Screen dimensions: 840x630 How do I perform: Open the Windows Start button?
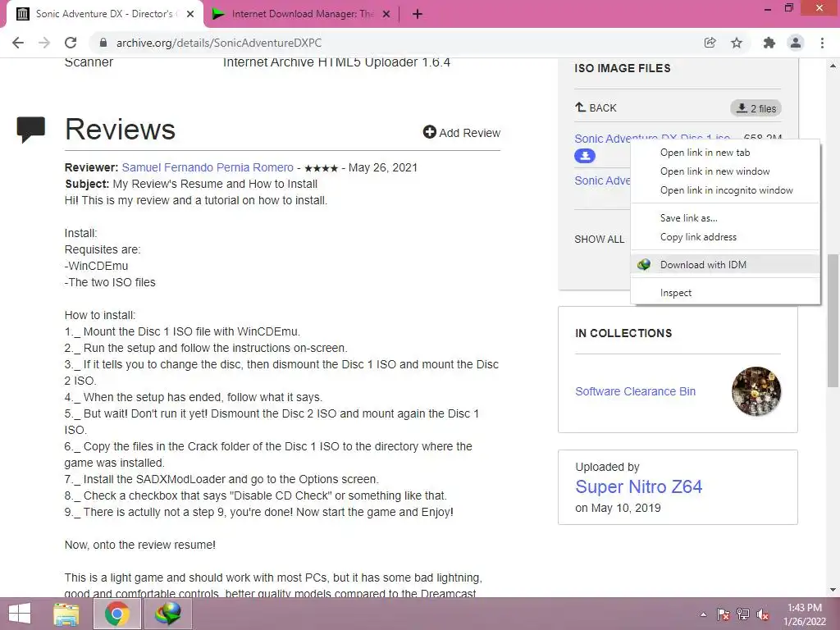[x=20, y=614]
